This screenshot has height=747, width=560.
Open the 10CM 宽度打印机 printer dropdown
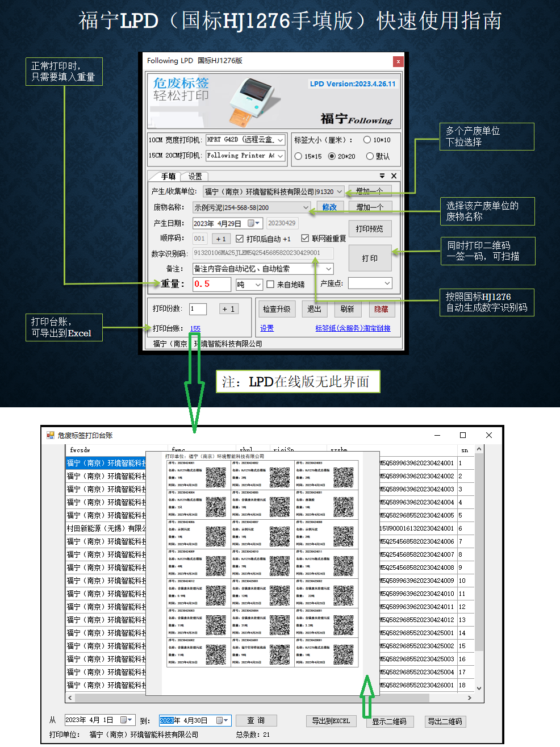pos(281,140)
